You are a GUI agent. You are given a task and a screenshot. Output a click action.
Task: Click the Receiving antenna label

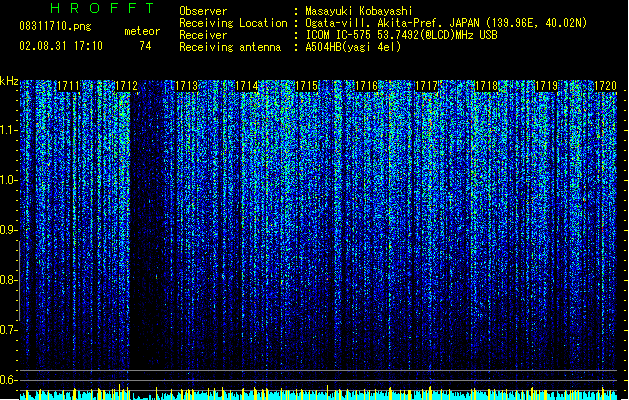[230, 47]
